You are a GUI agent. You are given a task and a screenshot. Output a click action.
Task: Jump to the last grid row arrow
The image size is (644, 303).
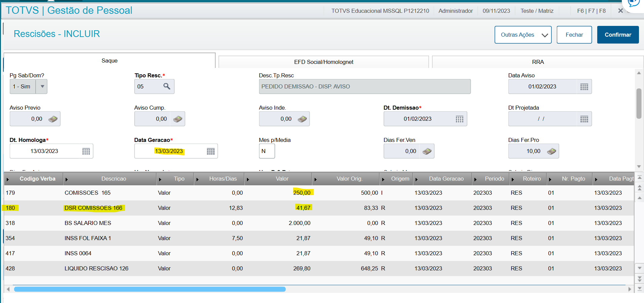(x=640, y=288)
